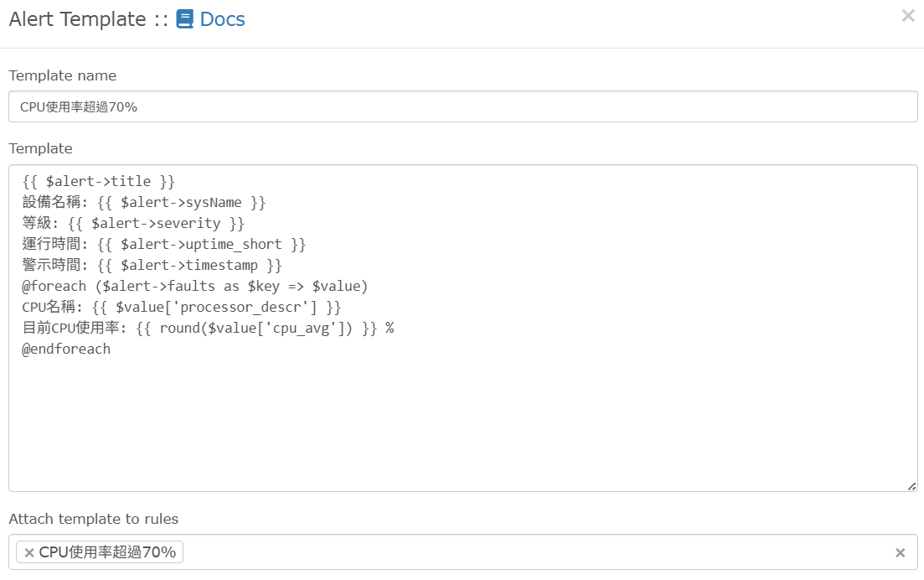Click the CPU名稱 processor_descr line
This screenshot has height=580, width=924.
point(182,307)
